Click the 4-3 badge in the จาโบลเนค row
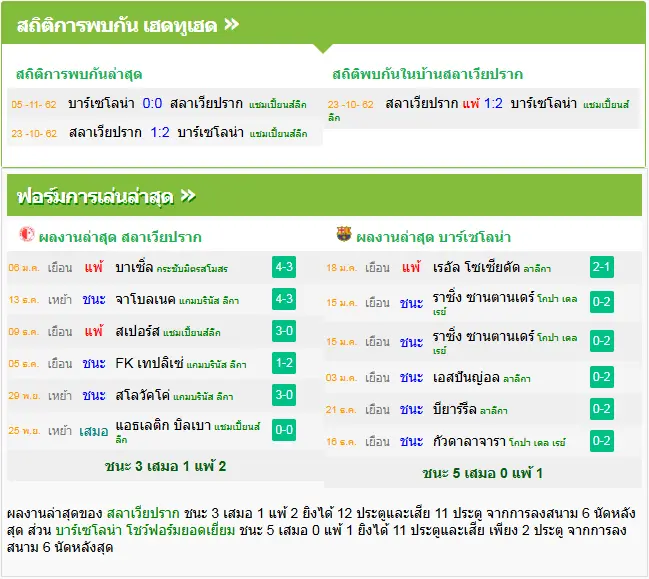649x579 pixels. click(284, 299)
